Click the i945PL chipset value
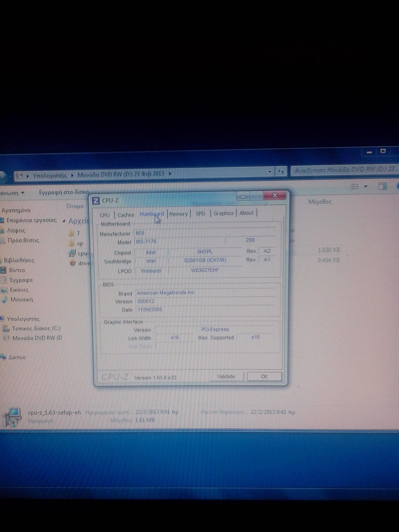The image size is (399, 532). (205, 252)
